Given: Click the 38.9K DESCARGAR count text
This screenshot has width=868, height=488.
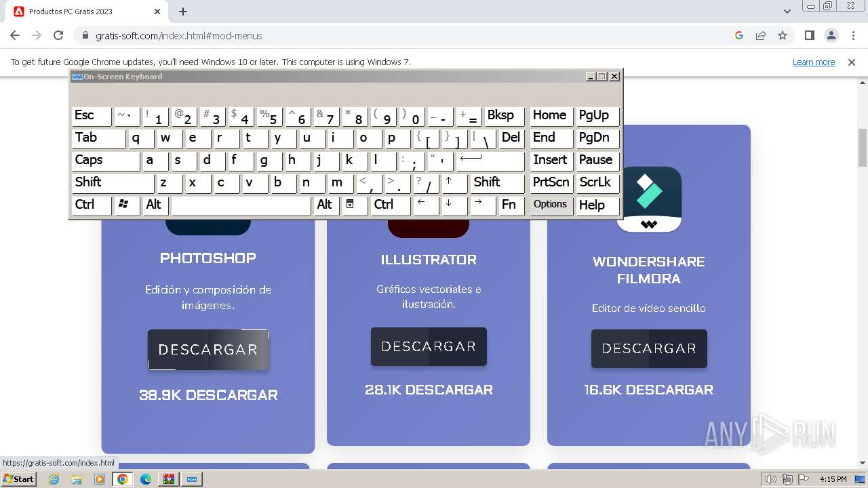Looking at the screenshot, I should point(208,395).
